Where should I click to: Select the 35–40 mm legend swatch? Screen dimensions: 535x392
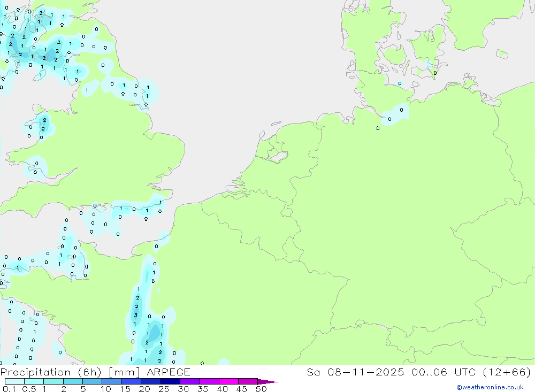(209, 381)
